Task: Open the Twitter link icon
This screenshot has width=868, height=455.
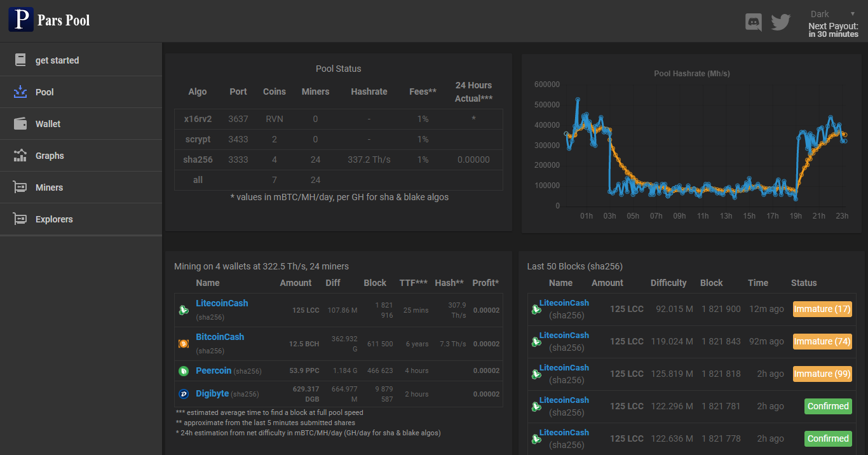Action: pos(780,22)
